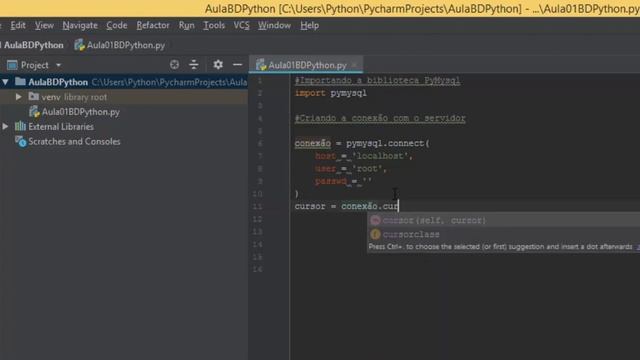
Task: Select External Libraries in project tree
Action: pos(61,127)
